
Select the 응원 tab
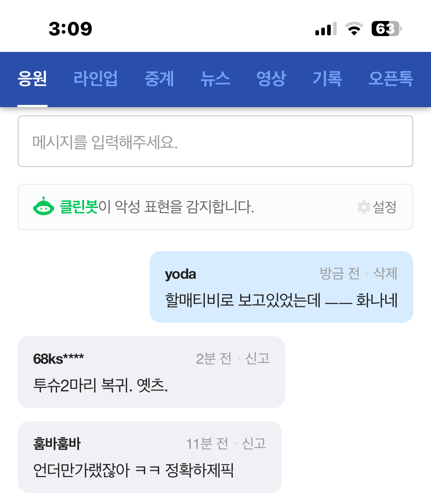pyautogui.click(x=32, y=78)
